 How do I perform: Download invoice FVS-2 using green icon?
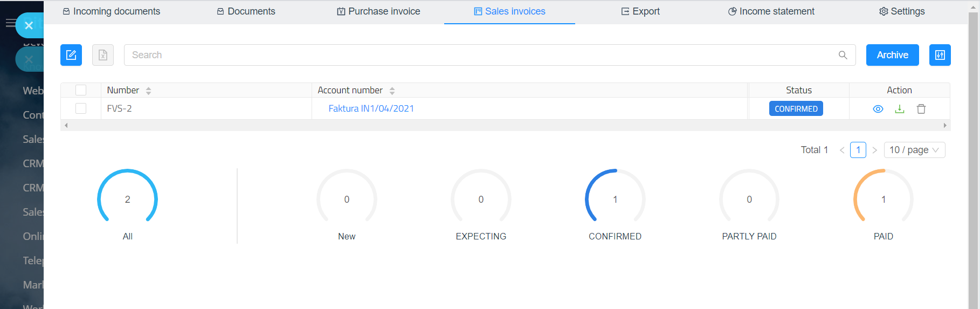(899, 109)
